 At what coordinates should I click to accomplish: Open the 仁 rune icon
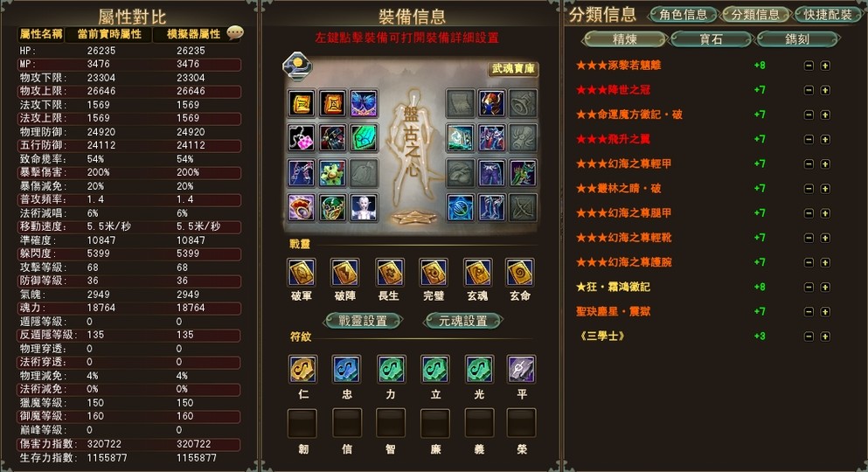coord(302,369)
